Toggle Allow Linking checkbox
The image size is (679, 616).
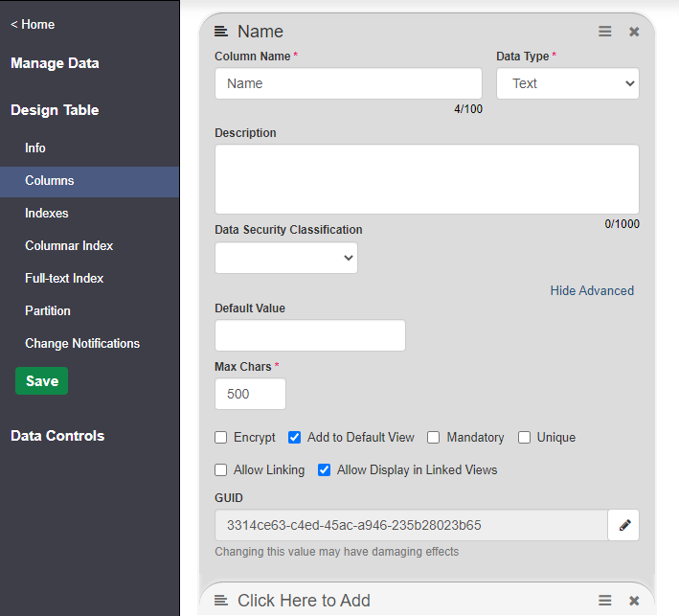coord(221,470)
